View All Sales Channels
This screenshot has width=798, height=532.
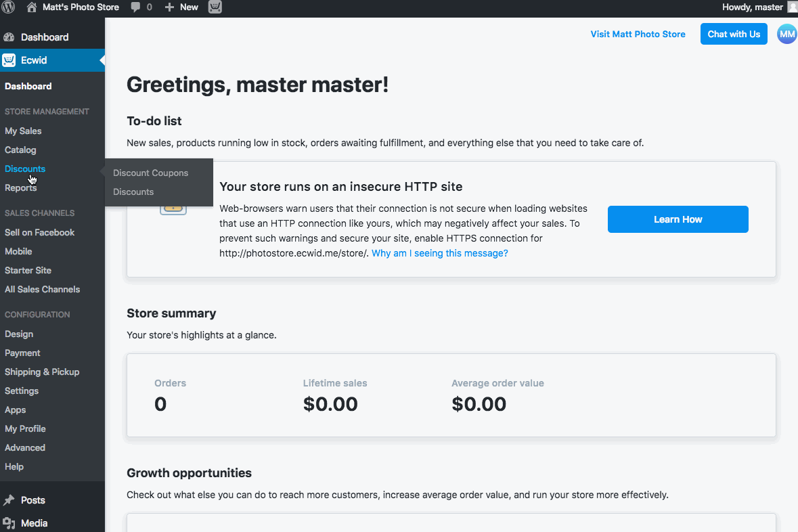click(x=42, y=289)
